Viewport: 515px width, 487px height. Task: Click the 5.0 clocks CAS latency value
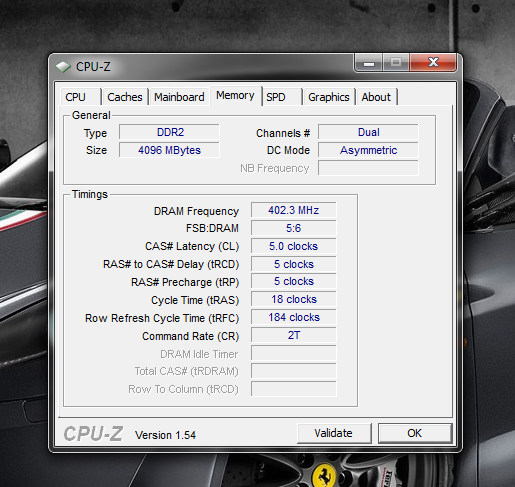click(x=294, y=246)
